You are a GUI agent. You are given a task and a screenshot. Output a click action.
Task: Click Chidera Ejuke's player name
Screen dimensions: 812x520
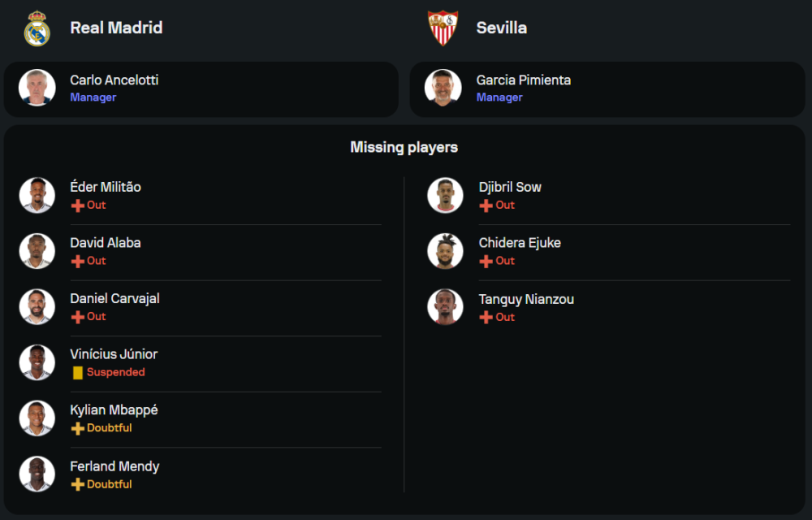pos(520,243)
